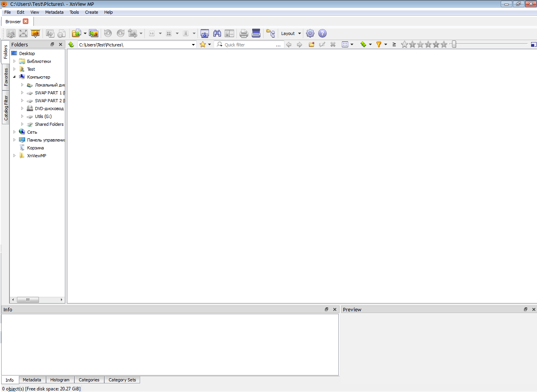Screen dimensions: 537x392
Task: Click the quick filter options ellipsis button
Action: pos(278,45)
